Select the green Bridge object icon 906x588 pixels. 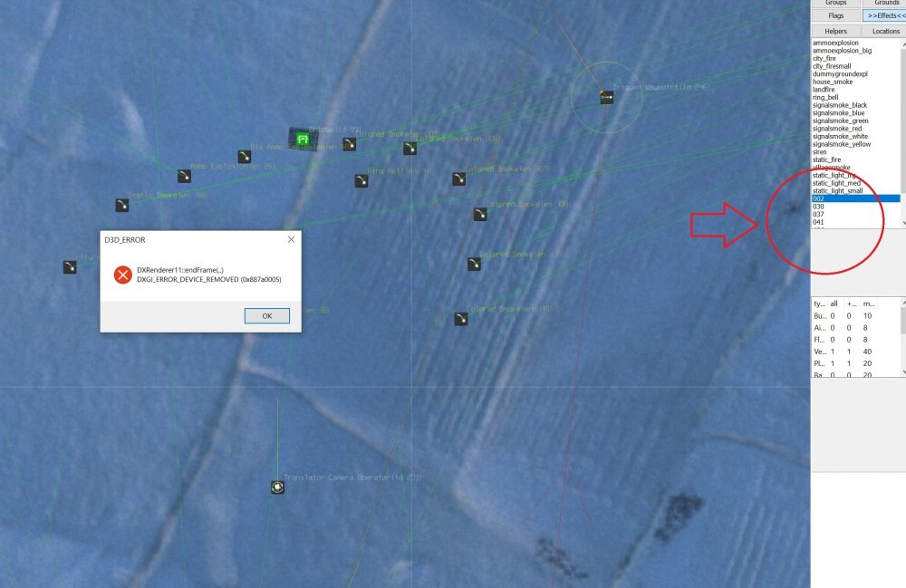point(303,139)
